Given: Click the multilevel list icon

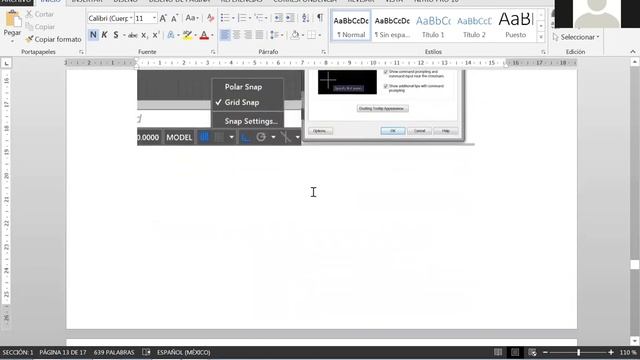Looking at the screenshot, I should [259, 18].
